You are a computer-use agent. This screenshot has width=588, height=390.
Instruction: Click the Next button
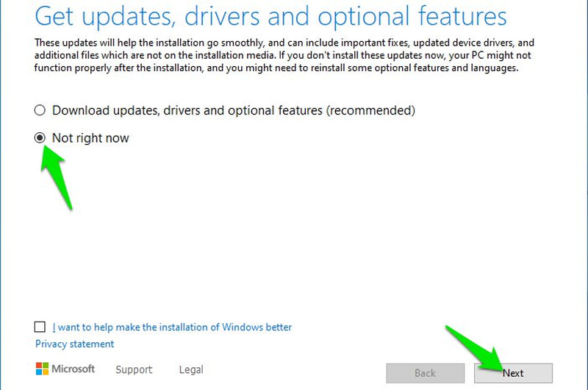(513, 373)
